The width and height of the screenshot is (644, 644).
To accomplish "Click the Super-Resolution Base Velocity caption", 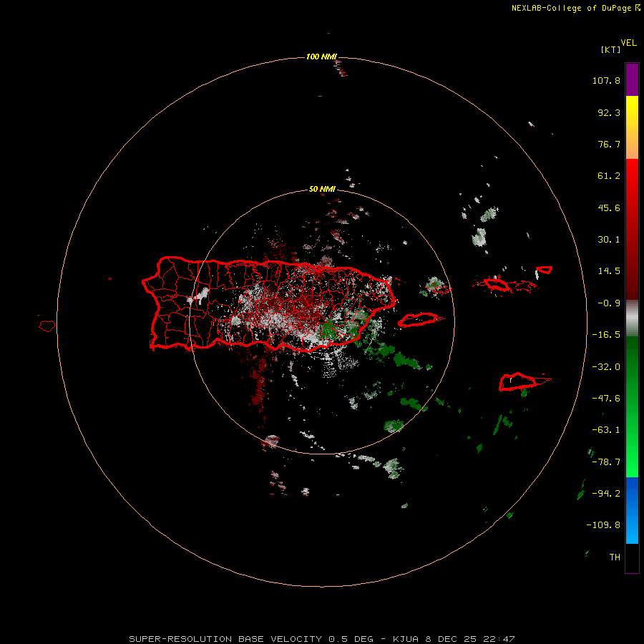I will [x=321, y=639].
